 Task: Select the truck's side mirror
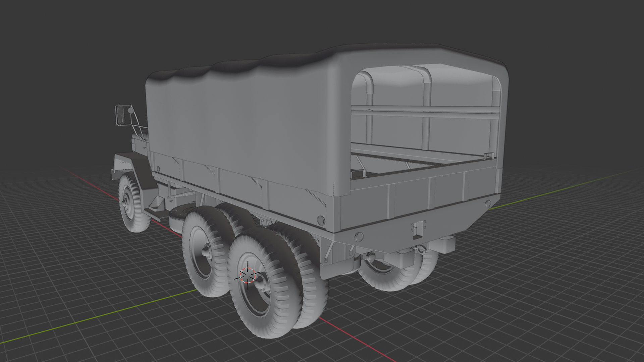point(120,115)
